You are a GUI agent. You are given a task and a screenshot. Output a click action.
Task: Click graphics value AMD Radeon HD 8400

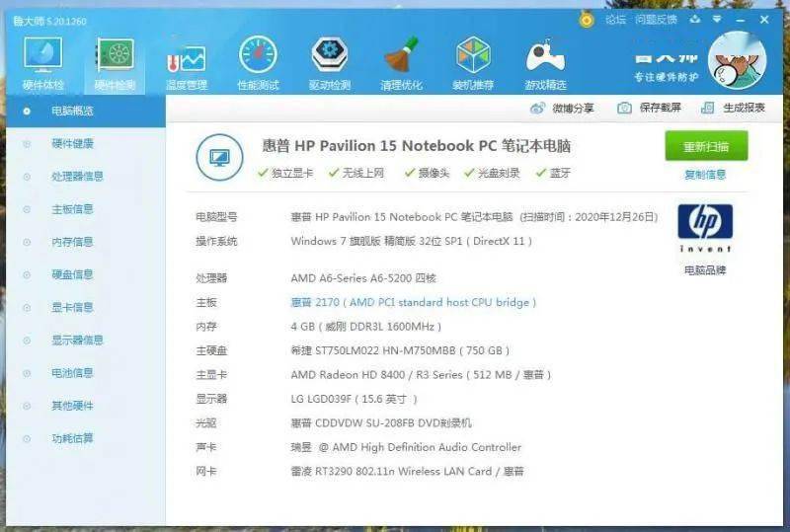pyautogui.click(x=421, y=375)
